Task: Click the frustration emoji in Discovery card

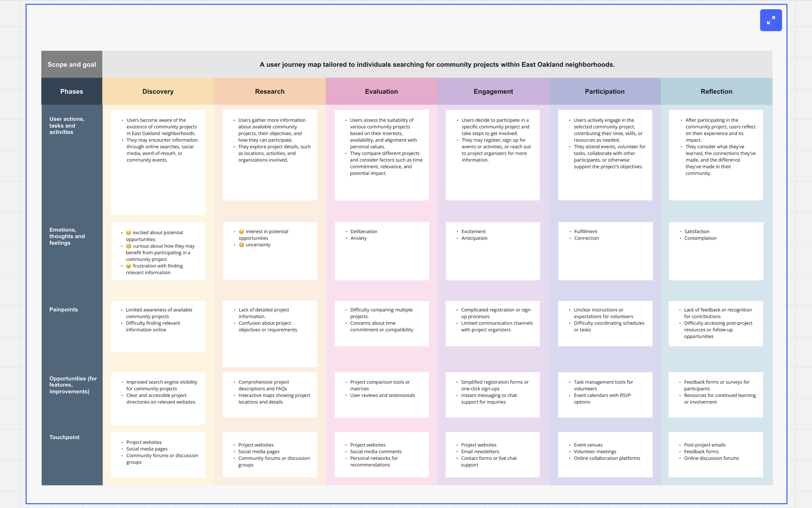Action: (x=129, y=266)
